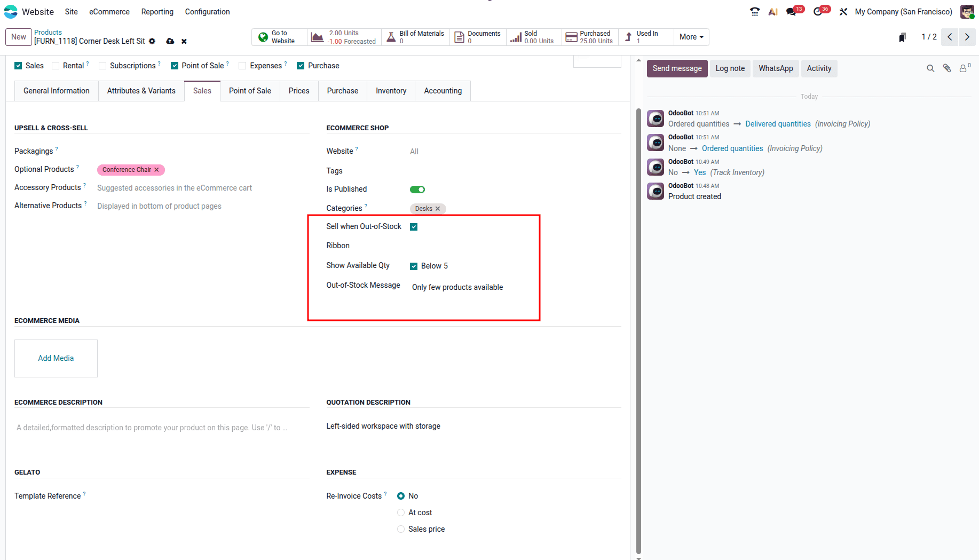Open the eCommerce menu
The width and height of the screenshot is (979, 560).
point(109,12)
